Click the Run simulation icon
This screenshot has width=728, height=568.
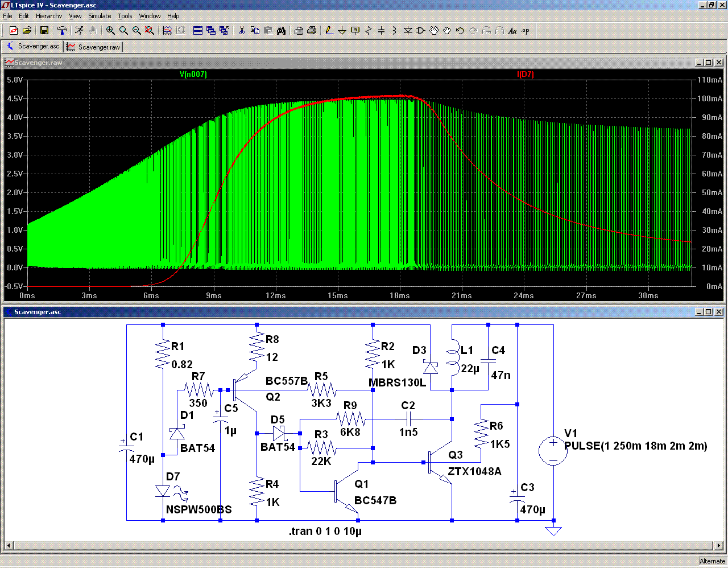79,31
